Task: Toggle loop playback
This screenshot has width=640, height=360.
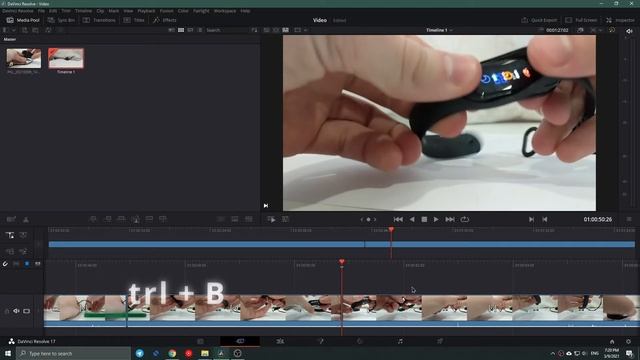Action: pyautogui.click(x=464, y=220)
